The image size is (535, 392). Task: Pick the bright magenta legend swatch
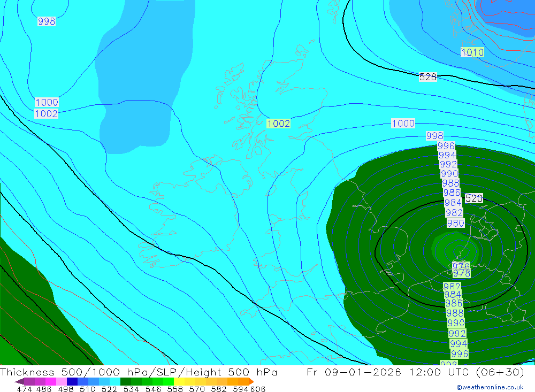coord(51,381)
